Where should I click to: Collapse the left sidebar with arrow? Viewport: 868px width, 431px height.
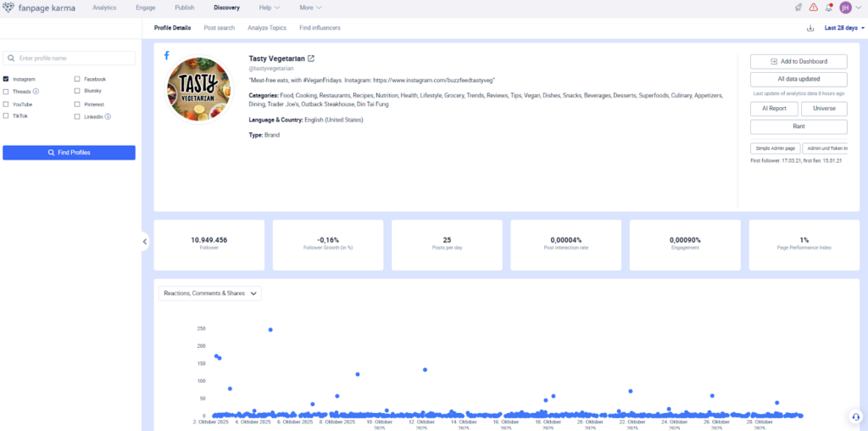coord(145,242)
